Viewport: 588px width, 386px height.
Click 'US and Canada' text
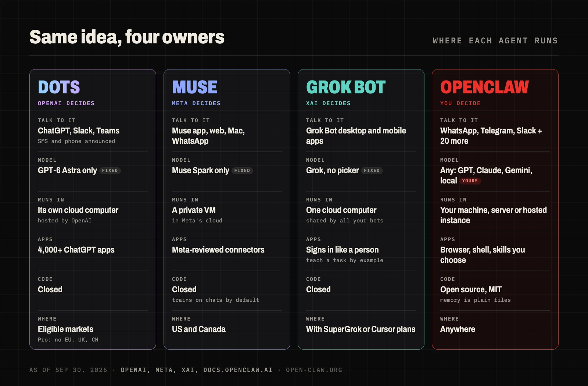pyautogui.click(x=199, y=329)
